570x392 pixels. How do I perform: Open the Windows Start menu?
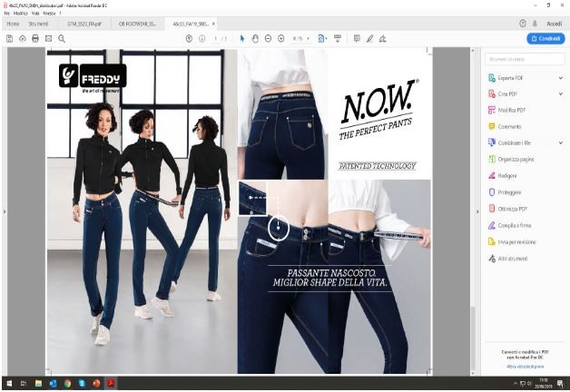[x=9, y=383]
